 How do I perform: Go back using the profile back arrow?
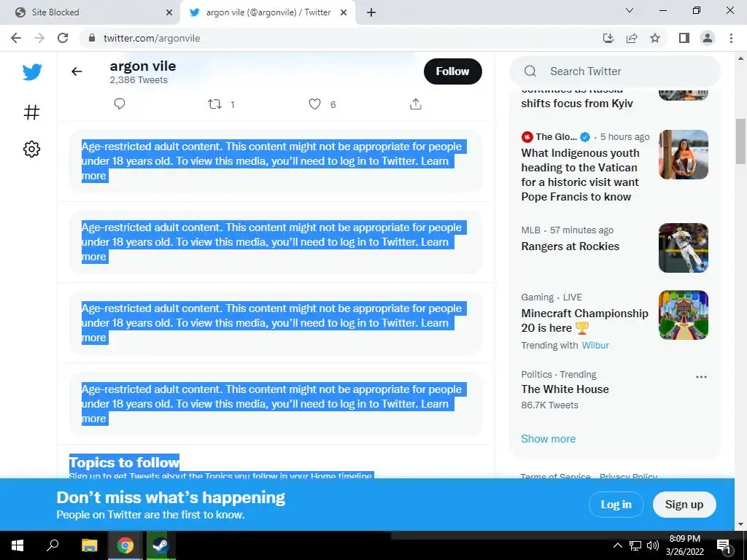coord(77,71)
